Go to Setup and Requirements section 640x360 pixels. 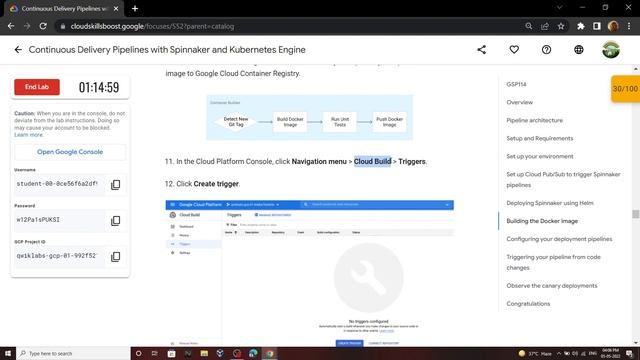540,138
